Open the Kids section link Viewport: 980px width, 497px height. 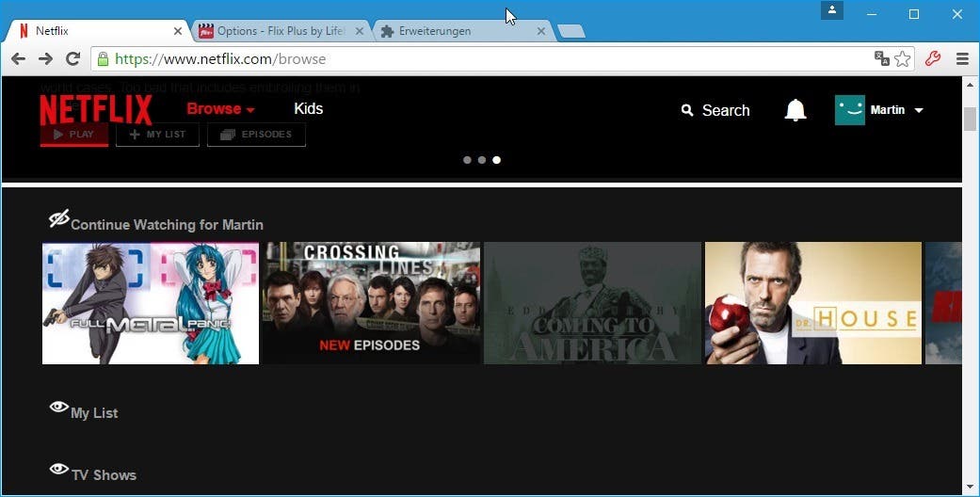[x=308, y=109]
